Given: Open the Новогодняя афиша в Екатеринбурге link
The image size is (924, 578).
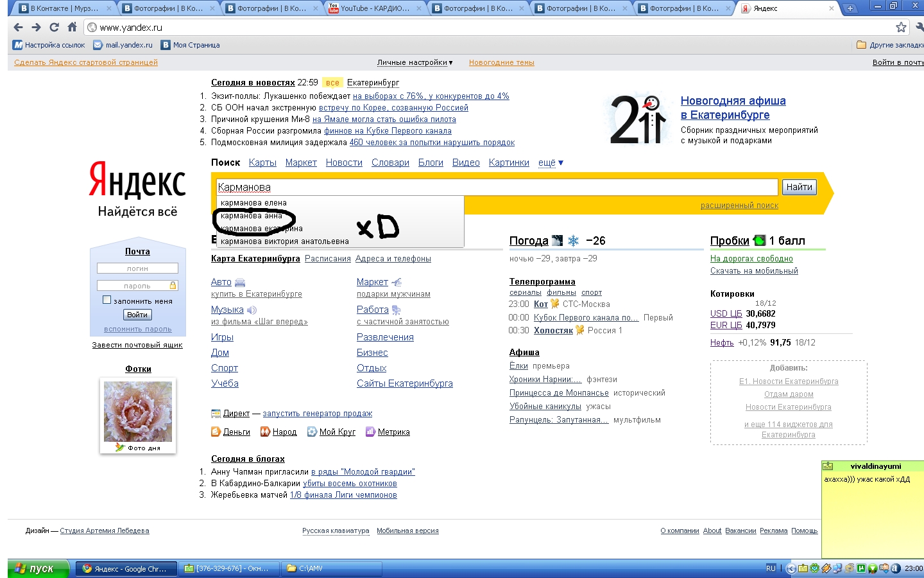Looking at the screenshot, I should (733, 108).
